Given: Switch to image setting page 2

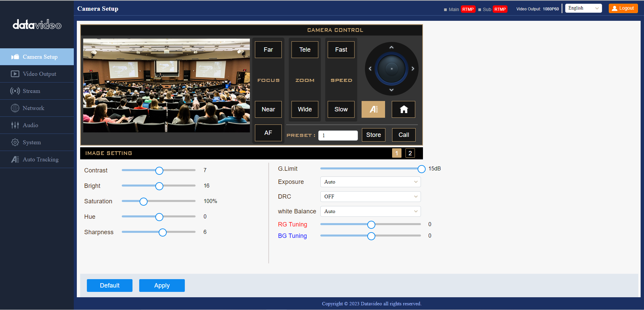Looking at the screenshot, I should [x=410, y=153].
